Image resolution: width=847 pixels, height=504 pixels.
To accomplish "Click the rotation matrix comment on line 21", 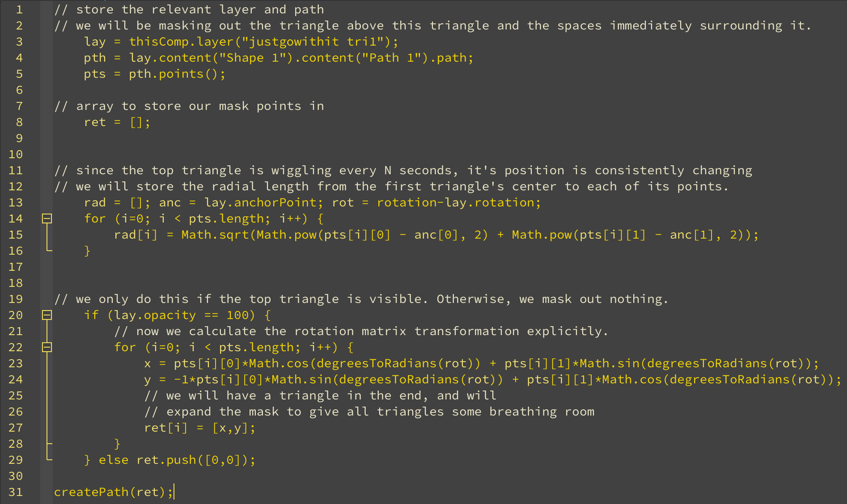I will click(361, 331).
